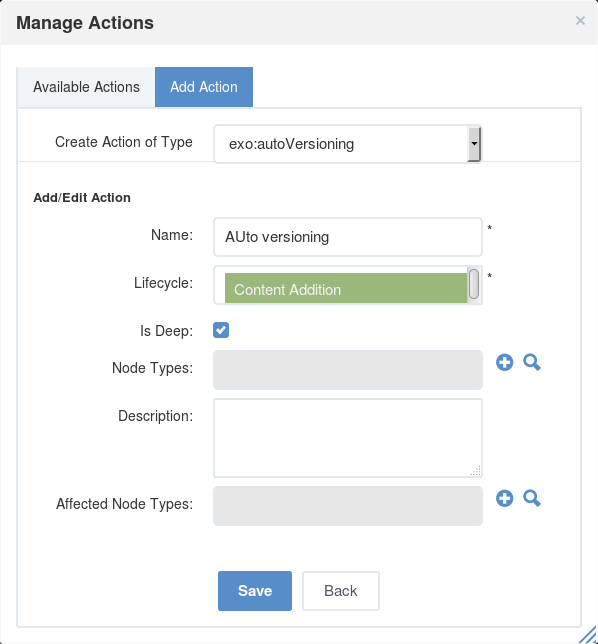Click the Node Types grey field
The image size is (598, 644).
tap(347, 370)
